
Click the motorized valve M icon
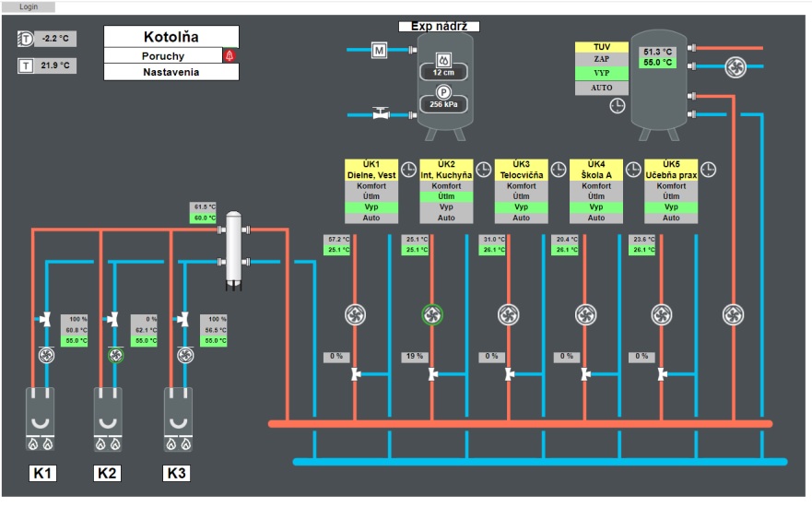point(379,50)
